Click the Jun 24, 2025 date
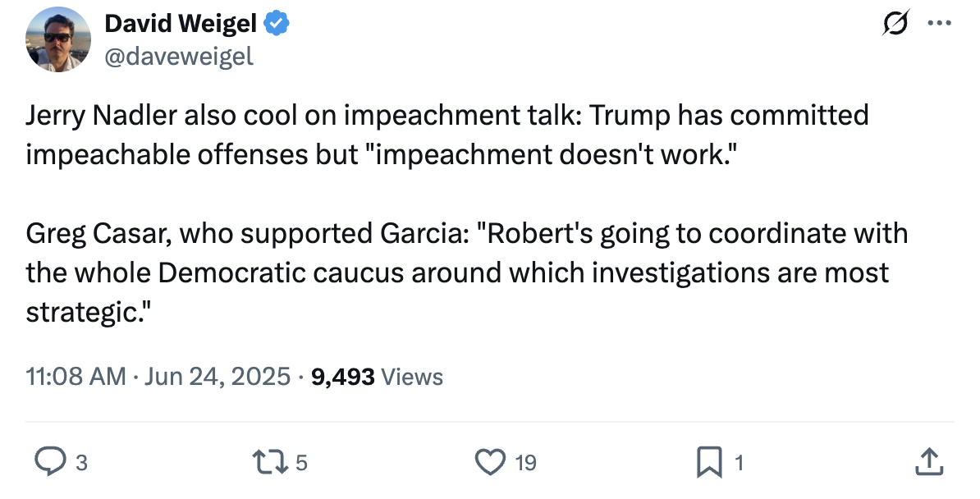 [x=218, y=377]
